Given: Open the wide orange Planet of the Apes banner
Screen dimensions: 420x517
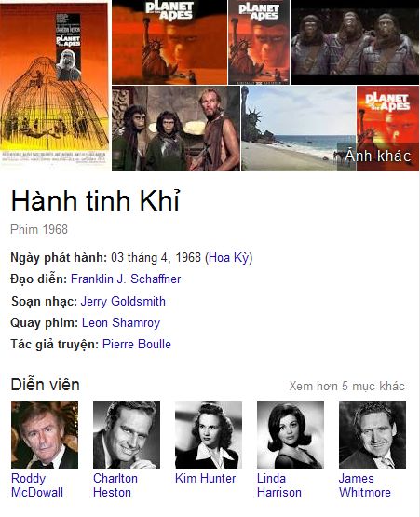Looking at the screenshot, I should (169, 42).
